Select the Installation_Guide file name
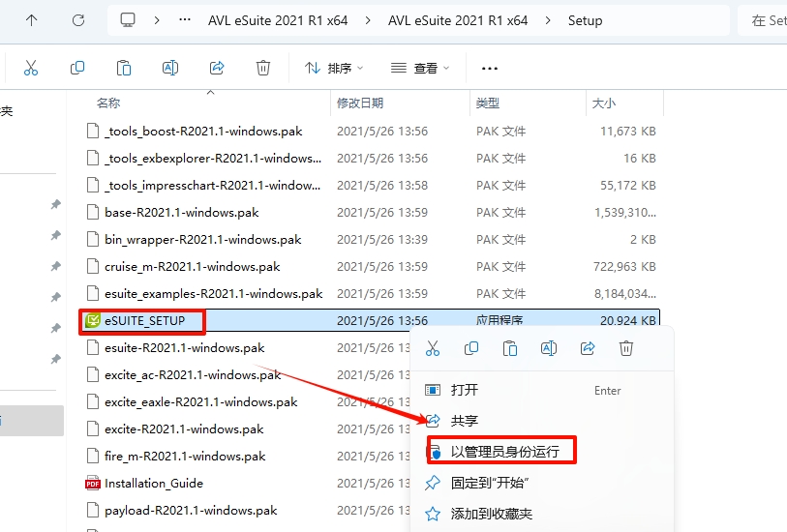Viewport: 787px width, 532px height. [x=154, y=484]
